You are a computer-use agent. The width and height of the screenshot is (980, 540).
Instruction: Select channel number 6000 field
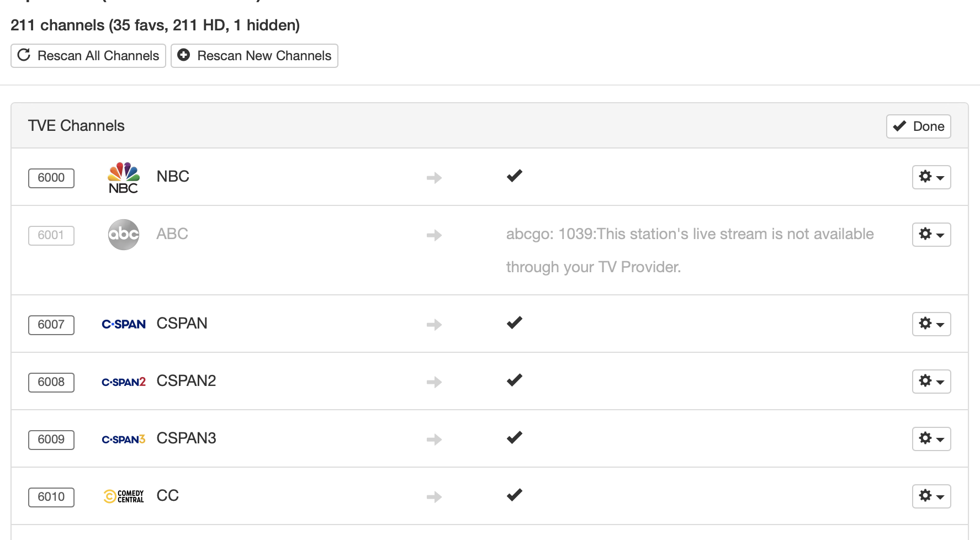coord(51,178)
